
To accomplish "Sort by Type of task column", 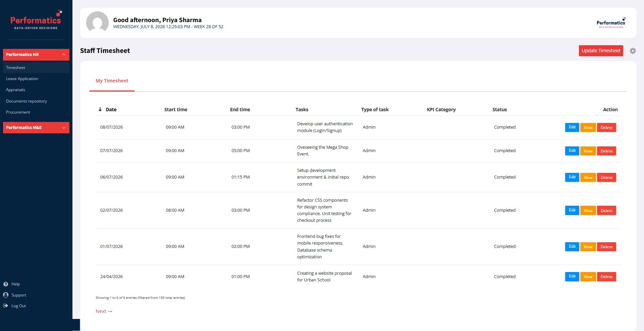I will pyautogui.click(x=375, y=110).
